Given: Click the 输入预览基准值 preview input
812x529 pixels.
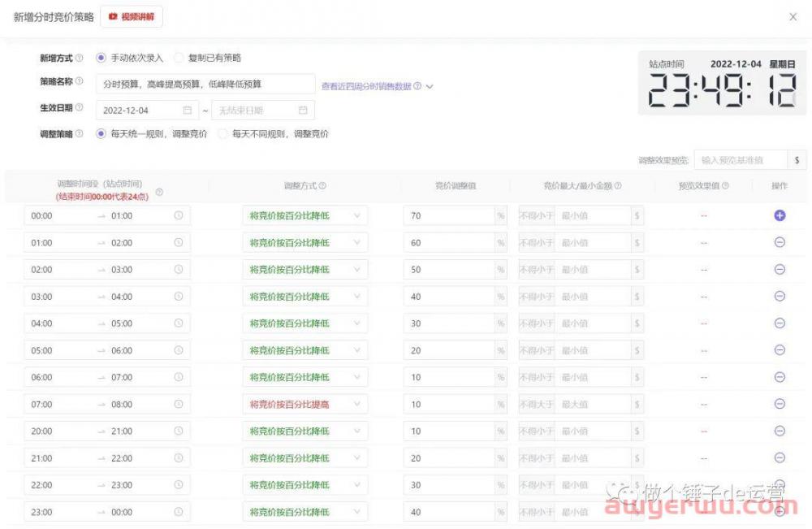Looking at the screenshot, I should 741,160.
